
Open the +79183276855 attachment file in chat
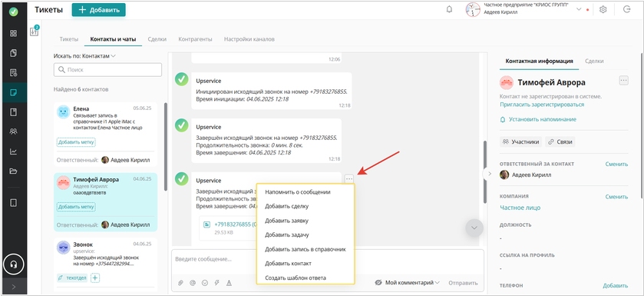[236, 224]
